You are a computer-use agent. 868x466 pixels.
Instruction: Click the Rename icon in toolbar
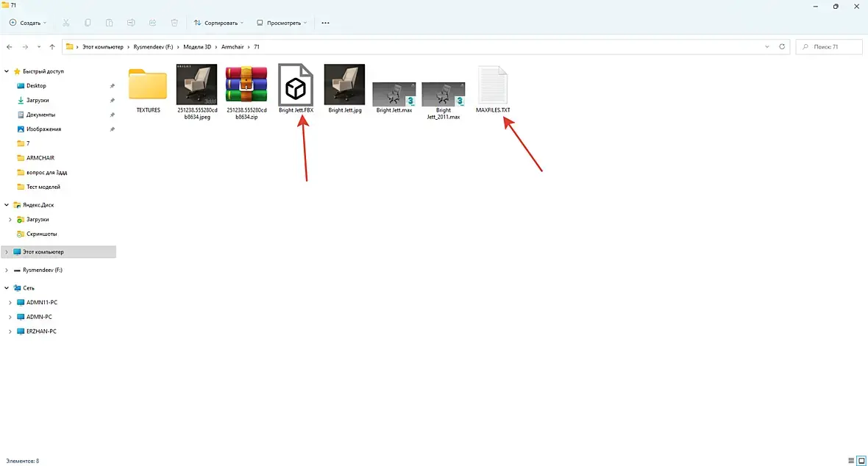[x=131, y=23]
